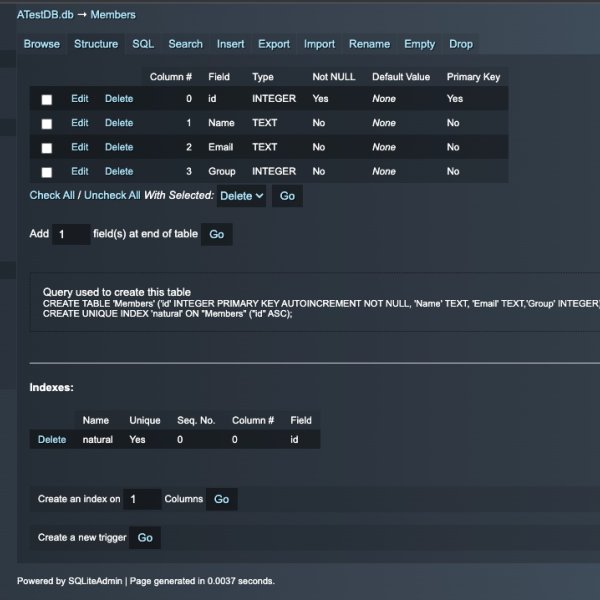This screenshot has width=600, height=600.
Task: Toggle the Group field checkbox
Action: point(47,172)
